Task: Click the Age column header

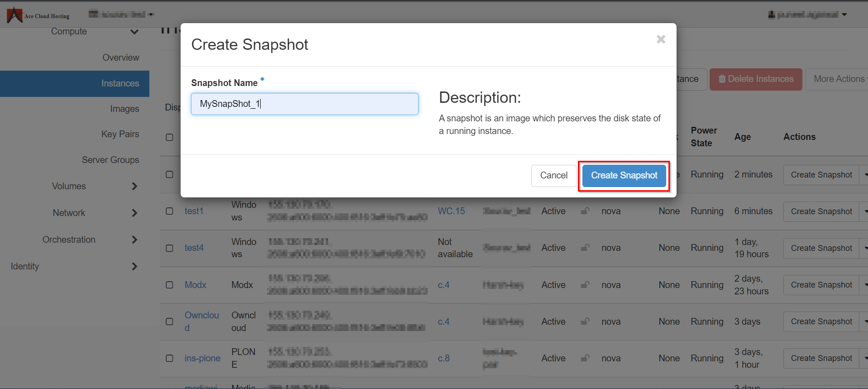Action: [x=743, y=137]
